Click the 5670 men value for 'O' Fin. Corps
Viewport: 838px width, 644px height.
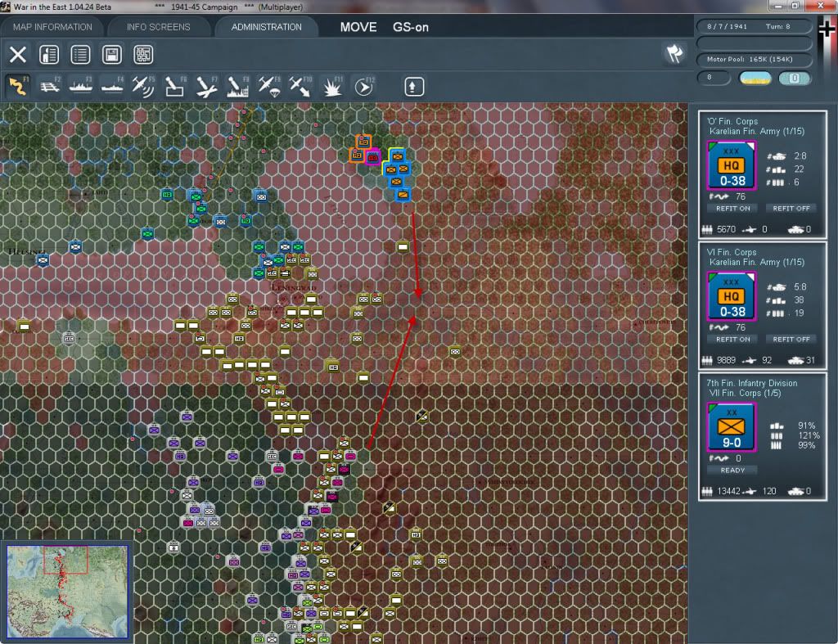[726, 229]
